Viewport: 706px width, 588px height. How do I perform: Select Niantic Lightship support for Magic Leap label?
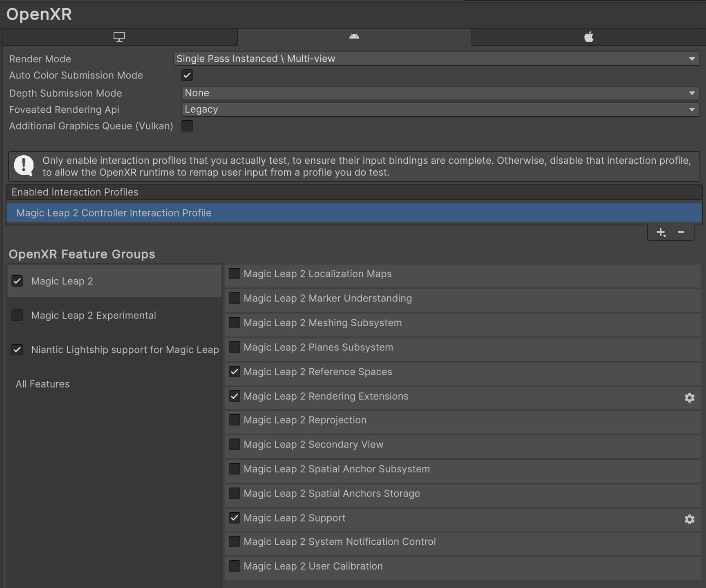point(125,350)
